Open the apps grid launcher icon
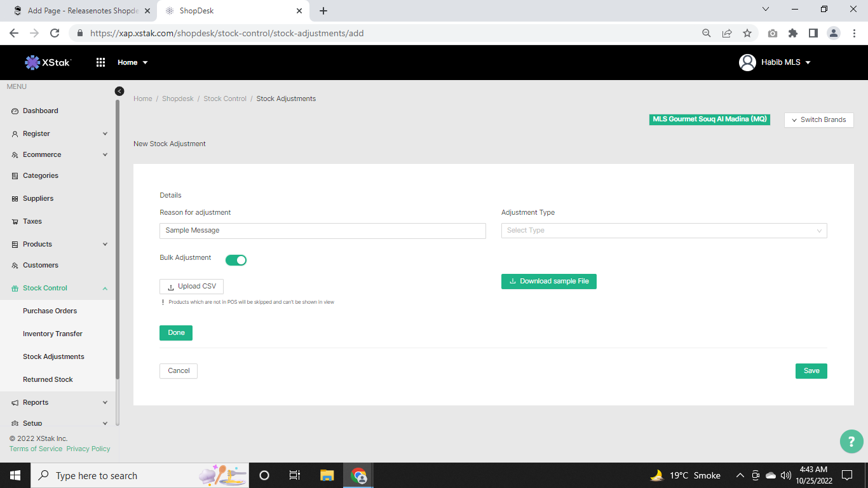The image size is (868, 488). pyautogui.click(x=100, y=62)
